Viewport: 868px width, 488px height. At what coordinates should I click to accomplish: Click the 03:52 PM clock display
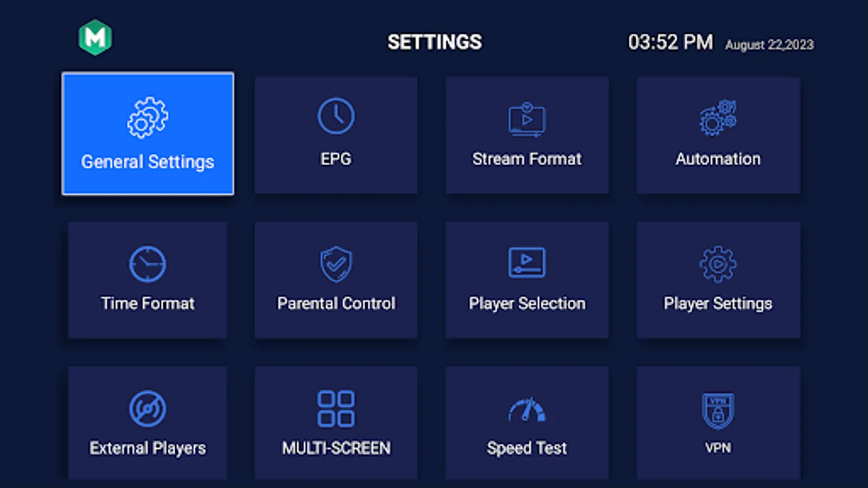(670, 42)
